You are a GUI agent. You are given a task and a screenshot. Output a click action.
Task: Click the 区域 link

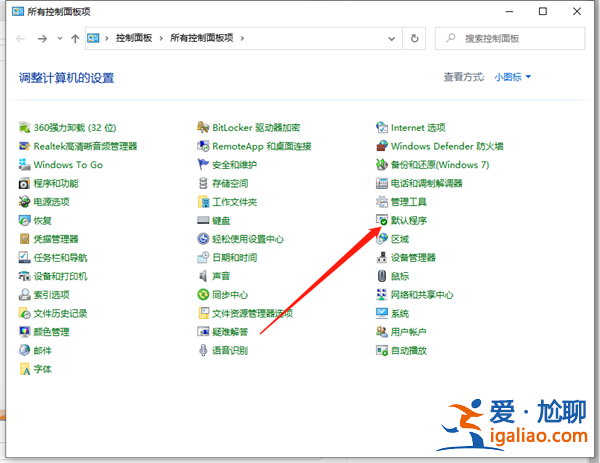click(x=399, y=239)
